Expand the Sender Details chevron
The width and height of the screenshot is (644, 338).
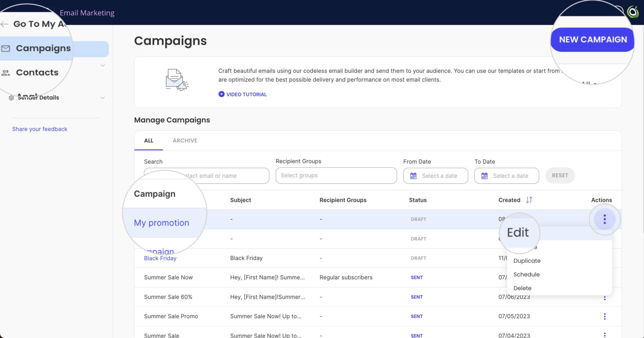coord(103,98)
